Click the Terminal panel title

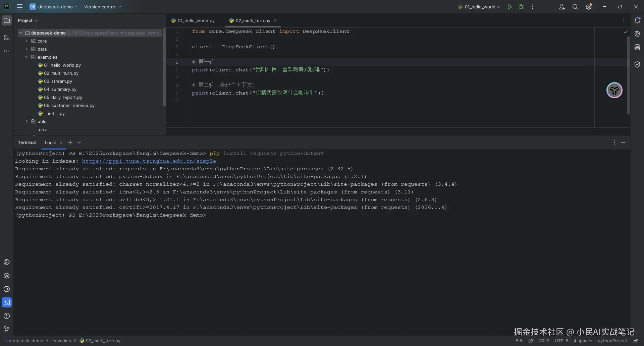click(27, 142)
